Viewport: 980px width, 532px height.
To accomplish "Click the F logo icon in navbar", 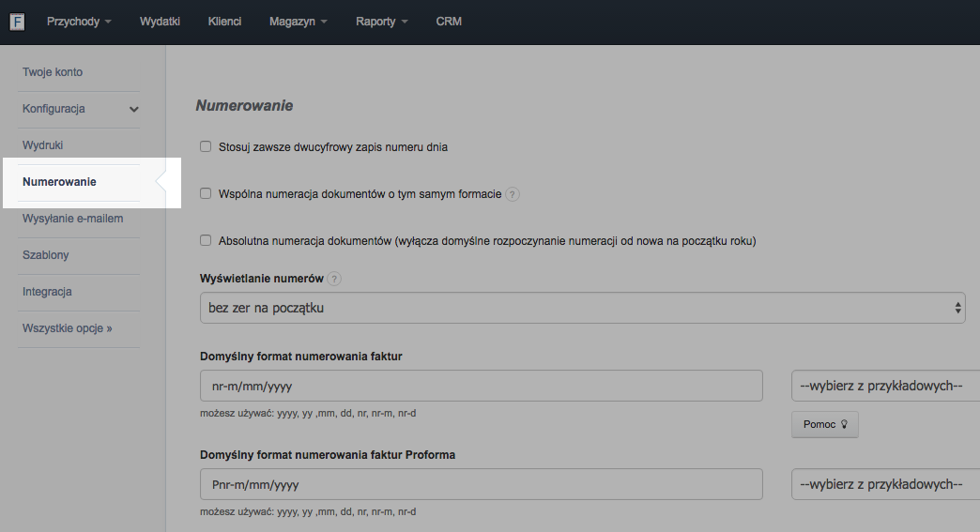I will [17, 23].
